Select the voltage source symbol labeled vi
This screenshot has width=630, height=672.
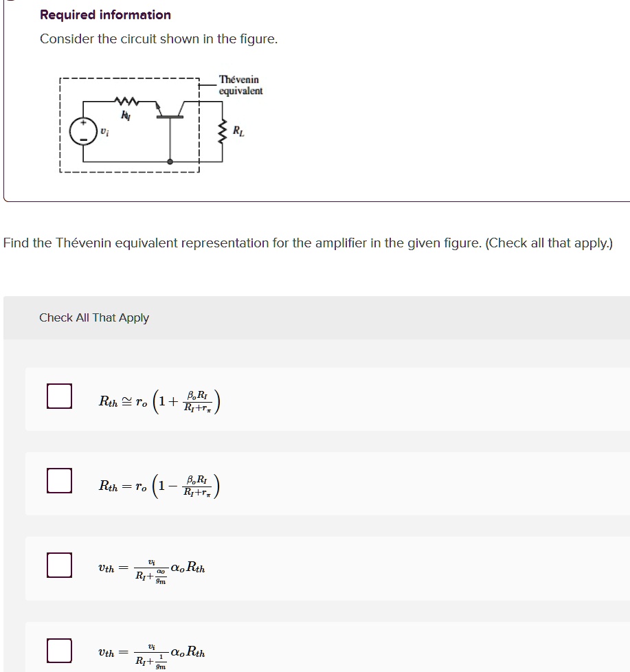coord(82,131)
